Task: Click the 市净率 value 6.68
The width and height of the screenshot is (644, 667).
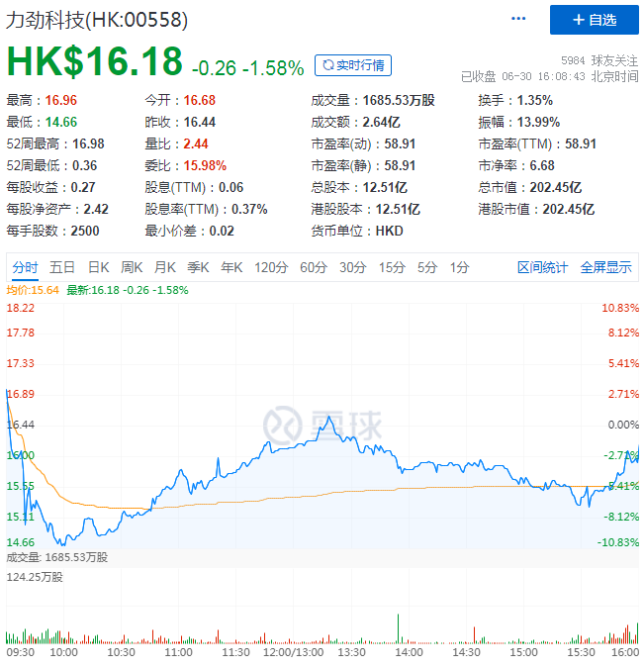Action: coord(542,165)
